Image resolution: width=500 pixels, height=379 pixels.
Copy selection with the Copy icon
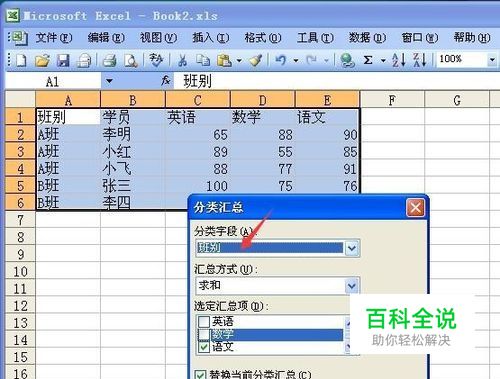(203, 61)
